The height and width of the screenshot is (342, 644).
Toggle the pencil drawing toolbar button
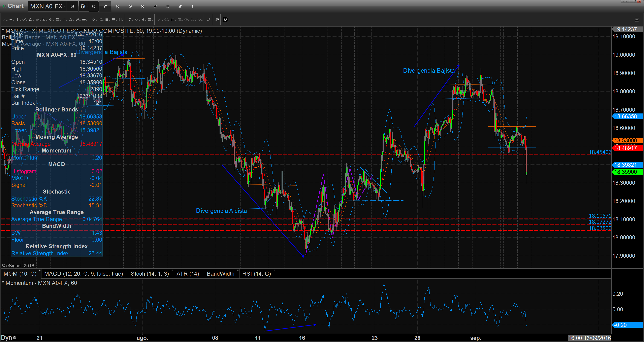pyautogui.click(x=105, y=6)
